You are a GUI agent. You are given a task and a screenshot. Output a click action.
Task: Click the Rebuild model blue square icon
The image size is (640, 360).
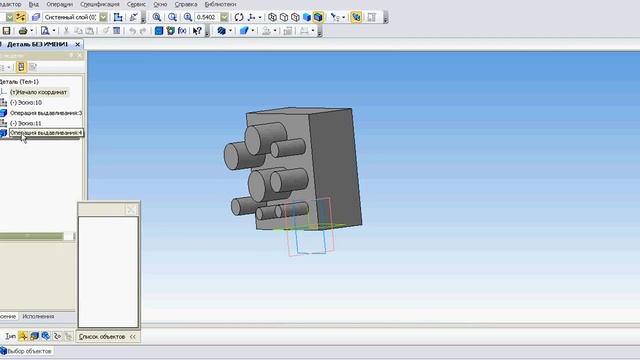point(159,31)
